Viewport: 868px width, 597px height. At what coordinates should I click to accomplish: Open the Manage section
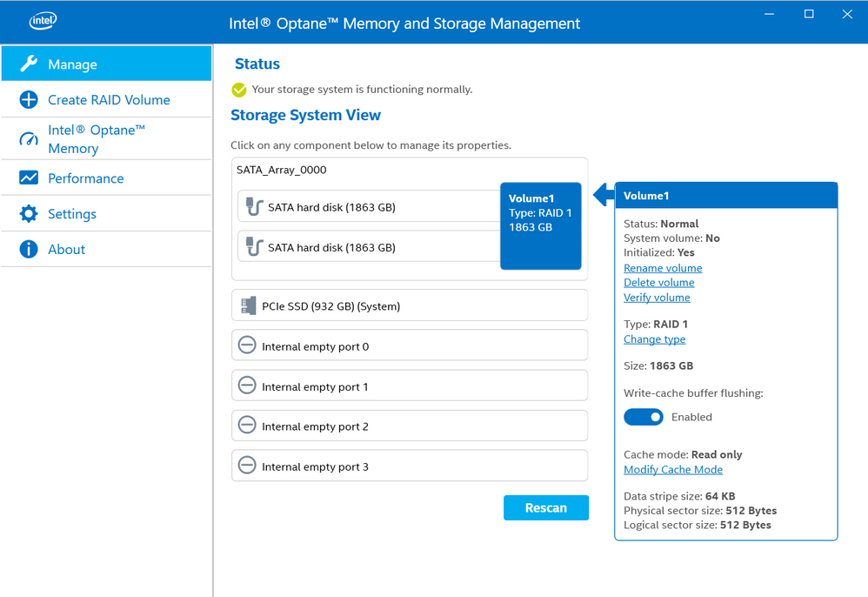(x=106, y=64)
